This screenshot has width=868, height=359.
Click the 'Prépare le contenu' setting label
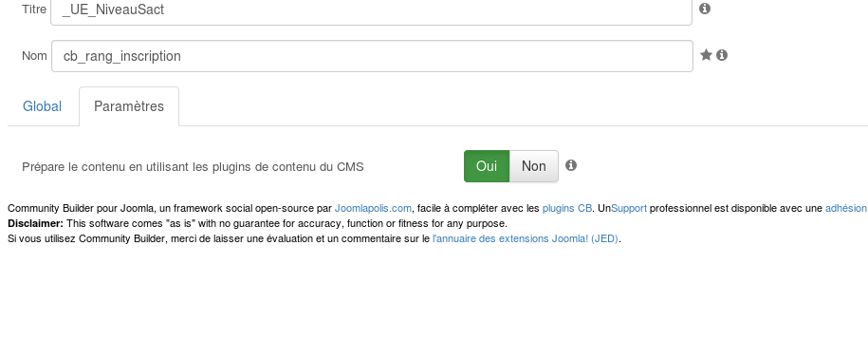click(193, 167)
